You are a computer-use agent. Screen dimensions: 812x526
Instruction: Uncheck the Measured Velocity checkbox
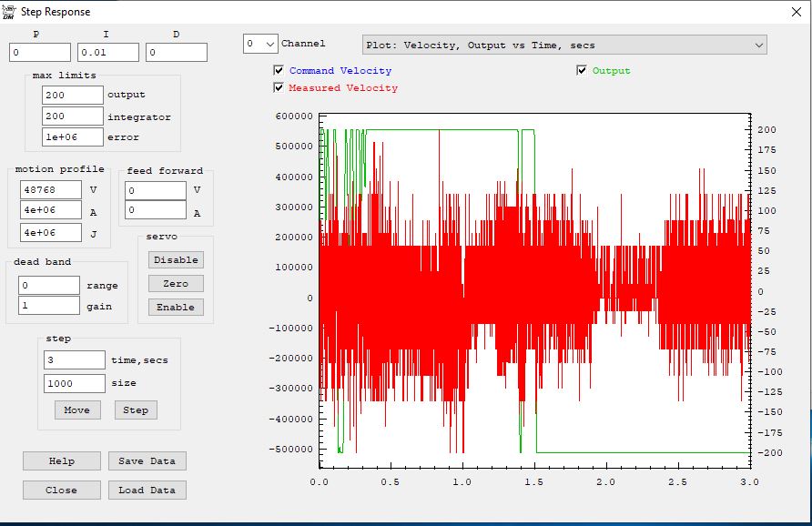tap(279, 88)
